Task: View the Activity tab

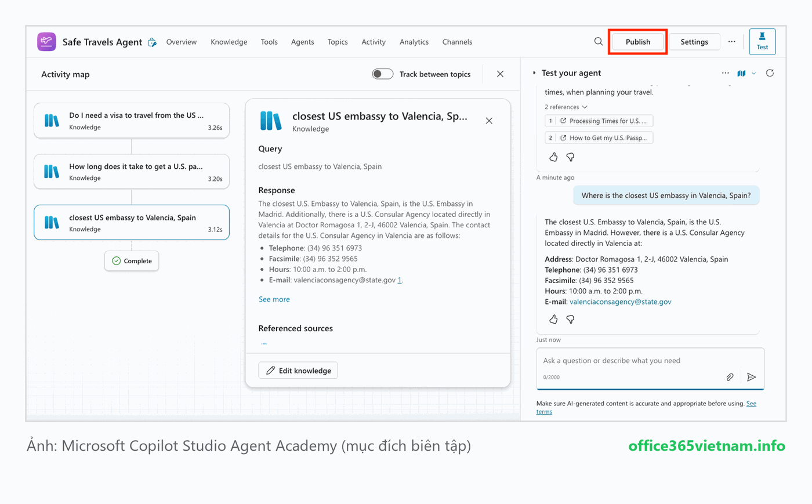Action: coord(374,42)
